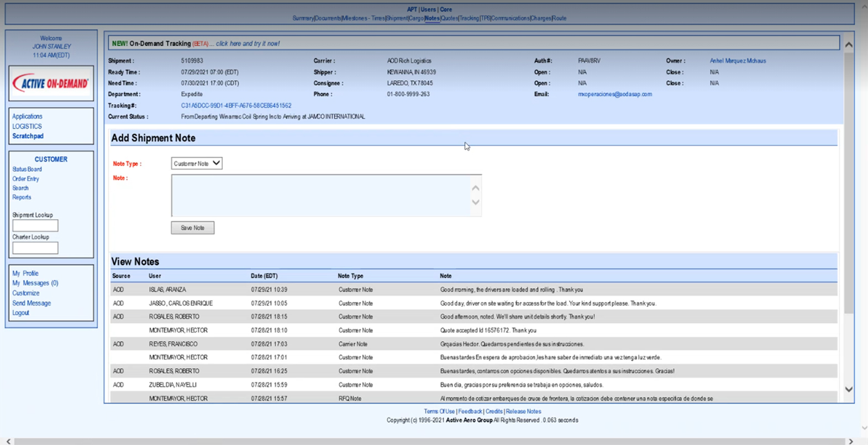Click the main panel scroll-down arrow
Viewport: 868px width, 445px height.
pos(849,389)
